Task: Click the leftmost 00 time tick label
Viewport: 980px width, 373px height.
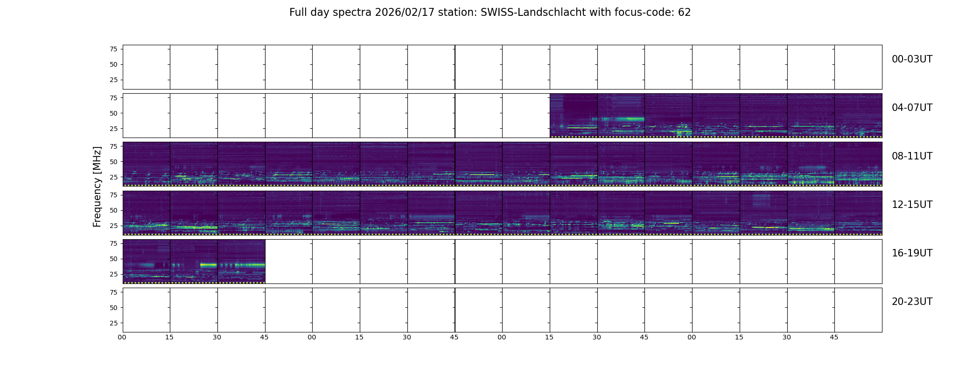Action: 122,337
